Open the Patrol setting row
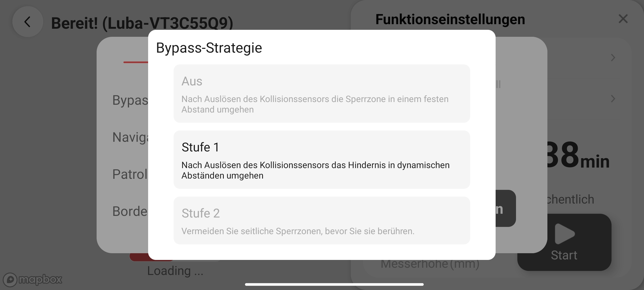 coord(130,174)
